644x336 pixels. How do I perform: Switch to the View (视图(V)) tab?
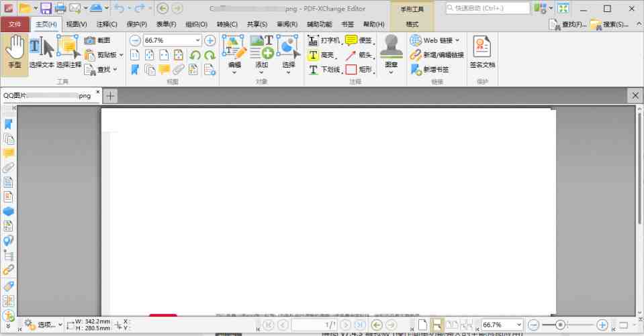pos(77,24)
